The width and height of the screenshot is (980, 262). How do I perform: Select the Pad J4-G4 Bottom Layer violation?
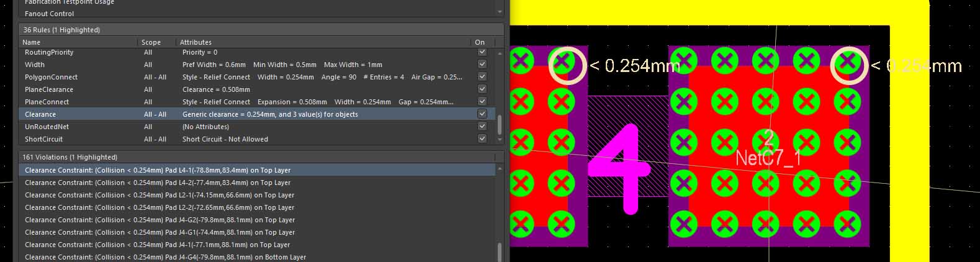pos(165,257)
